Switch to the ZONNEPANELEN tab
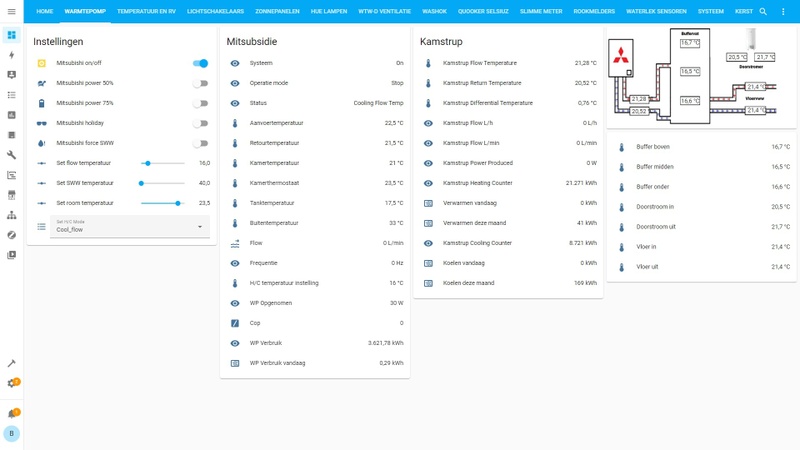800x450 pixels. point(277,11)
